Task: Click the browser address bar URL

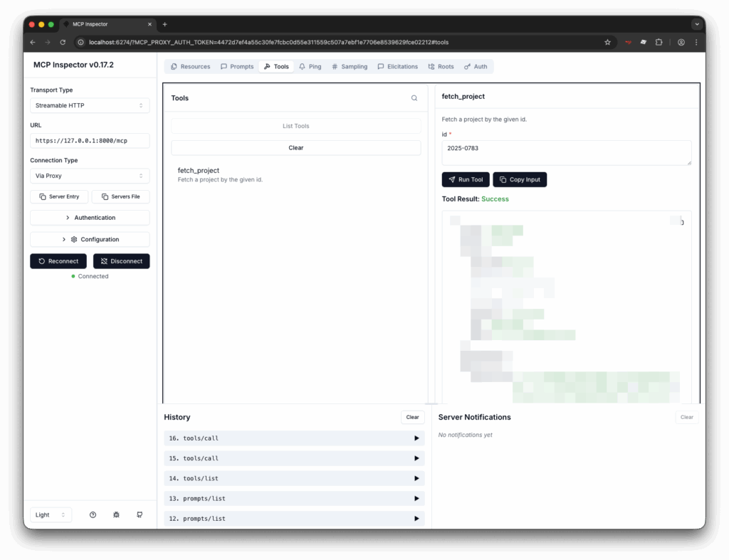Action: (x=268, y=42)
